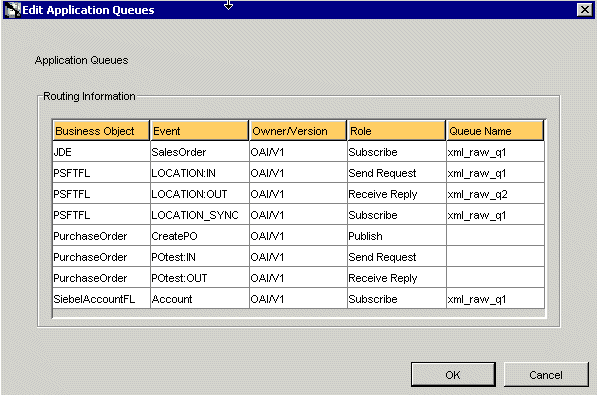Image resolution: width=597 pixels, height=395 pixels.
Task: Click the Queue Name column header
Action: [x=495, y=131]
